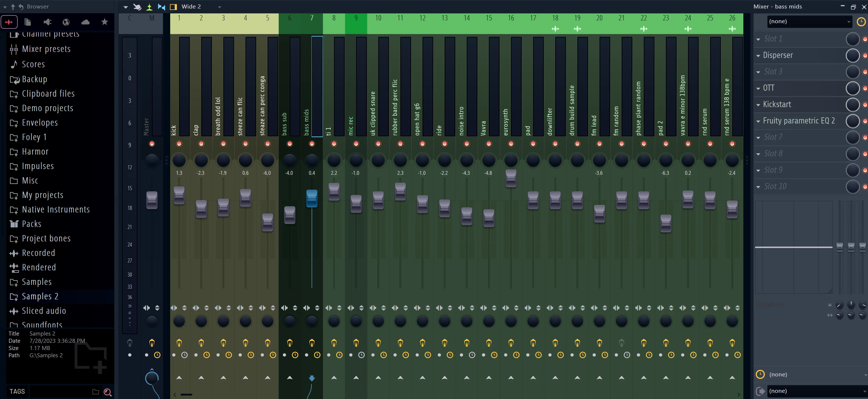Open the plugin presets filter icon
The width and height of the screenshot is (868, 399).
(x=47, y=22)
